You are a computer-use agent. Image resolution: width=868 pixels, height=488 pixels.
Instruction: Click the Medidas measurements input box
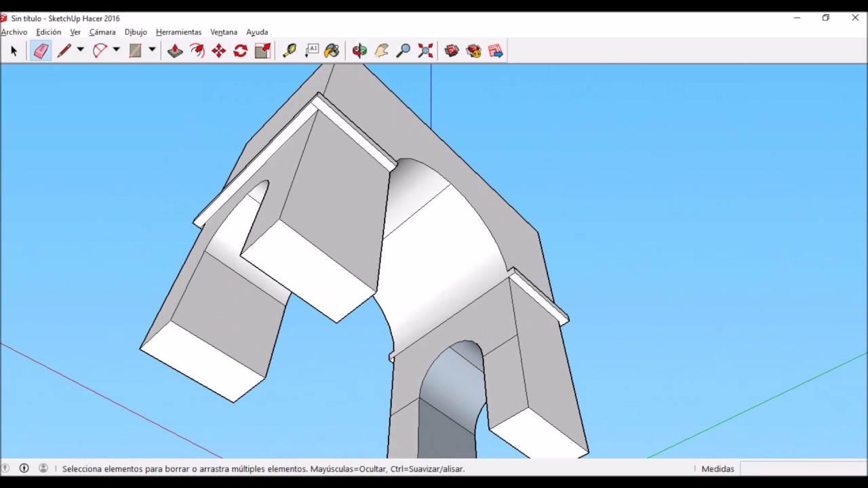(x=804, y=468)
